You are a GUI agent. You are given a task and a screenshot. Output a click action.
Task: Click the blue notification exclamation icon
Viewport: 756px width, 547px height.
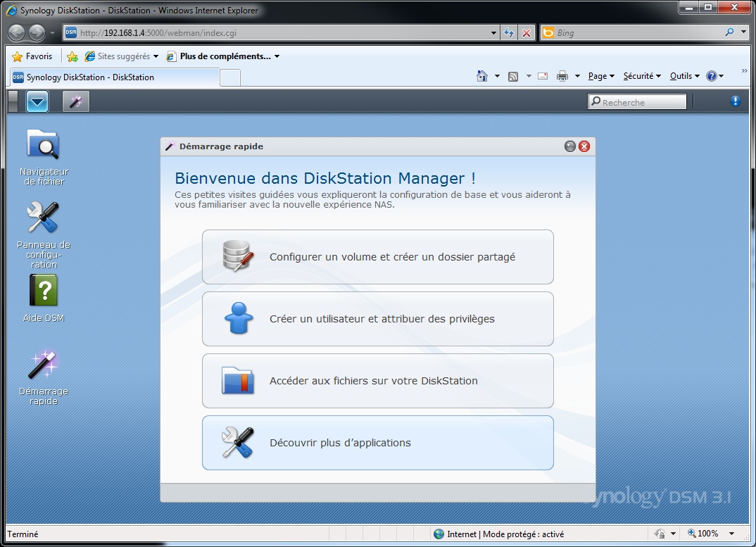736,101
